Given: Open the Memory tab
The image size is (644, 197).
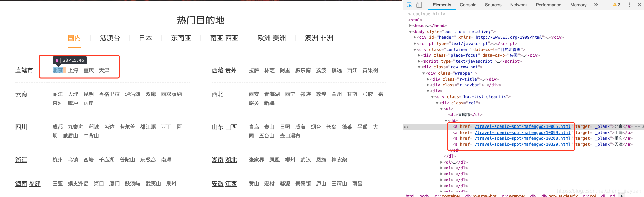Looking at the screenshot, I should point(578,5).
